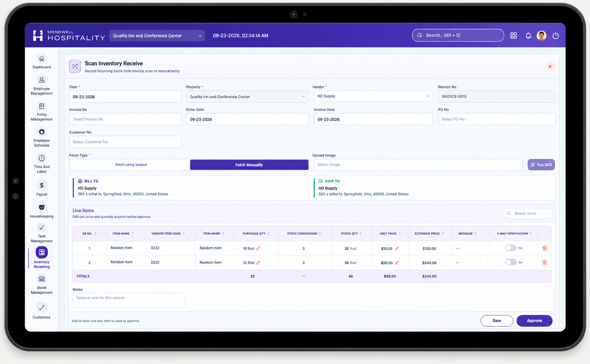Screen dimensions: 590x364
Task: Delete line item row 2
Action: (545, 263)
